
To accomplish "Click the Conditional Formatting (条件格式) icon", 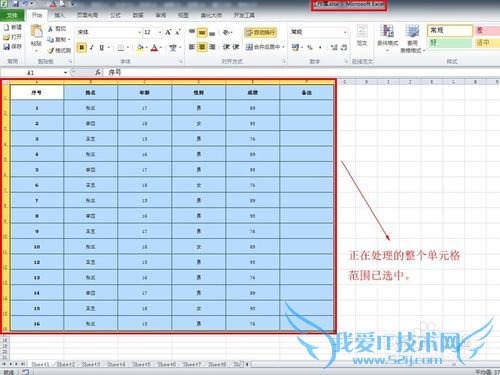I will pos(387,32).
